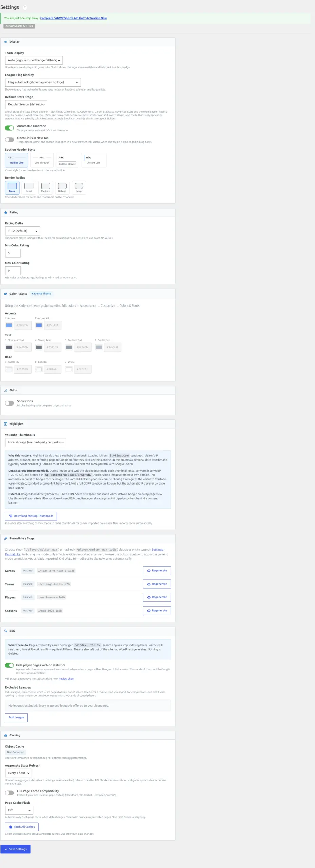Image resolution: width=315 pixels, height=868 pixels.
Task: Select Trailing Line section header style
Action: tap(17, 160)
